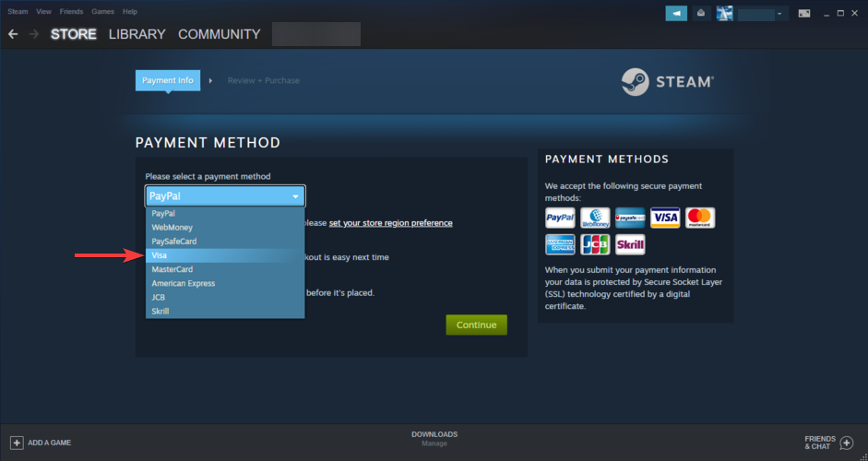868x461 pixels.
Task: Click the hidden profile name tab
Action: coord(316,34)
